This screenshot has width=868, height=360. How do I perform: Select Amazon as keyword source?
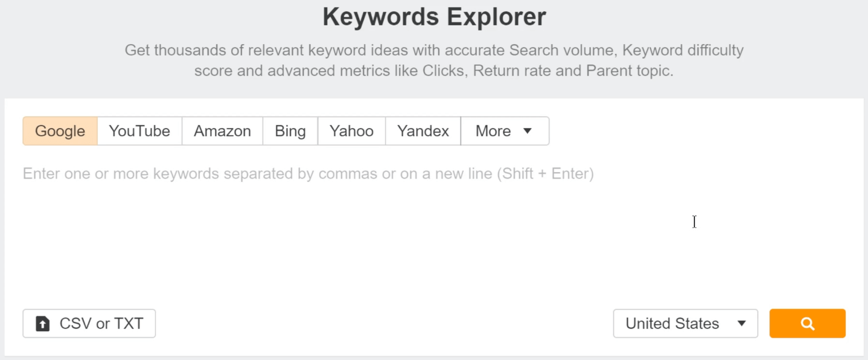point(222,131)
